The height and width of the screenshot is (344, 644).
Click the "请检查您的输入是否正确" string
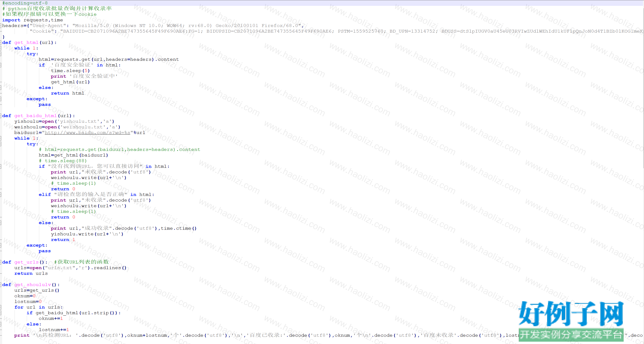point(91,195)
